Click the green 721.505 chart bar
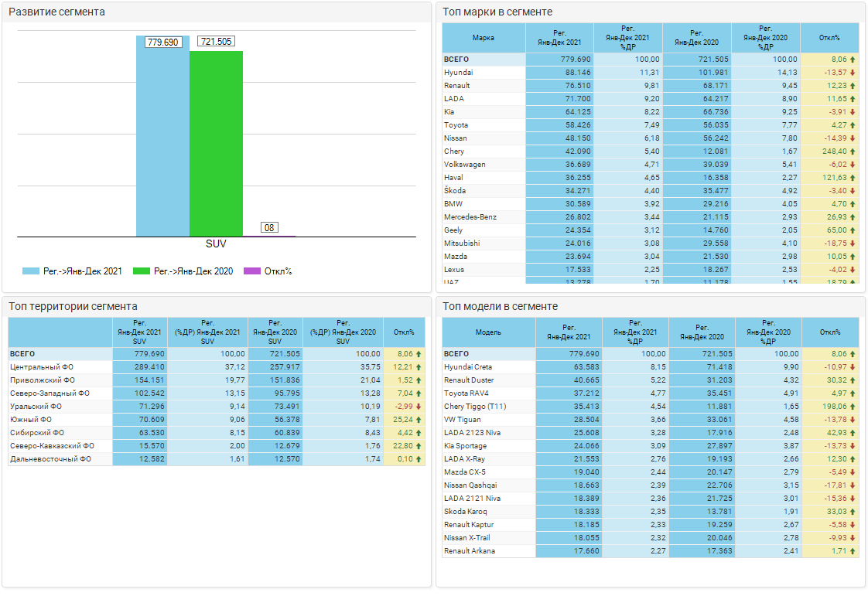The height and width of the screenshot is (613, 868). point(216,144)
